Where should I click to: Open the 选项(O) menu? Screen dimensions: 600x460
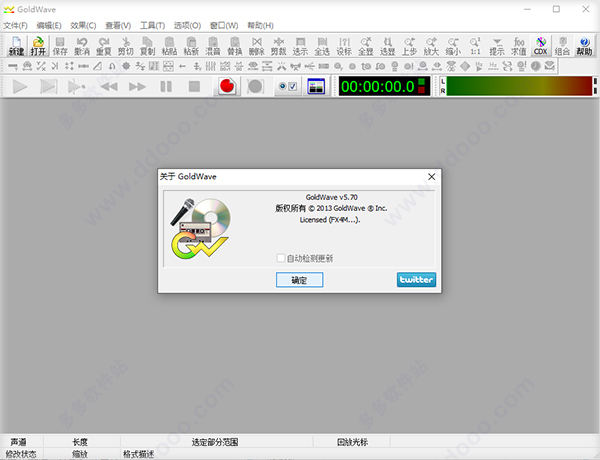pos(187,26)
